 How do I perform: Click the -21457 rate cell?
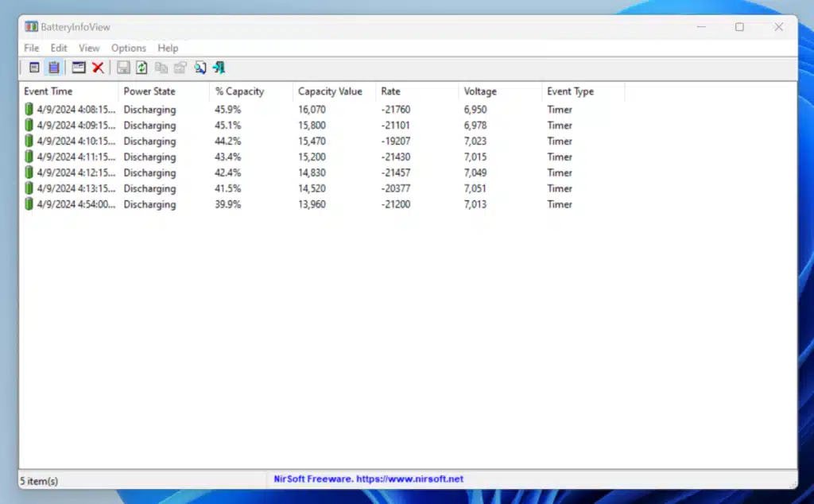[x=396, y=173]
